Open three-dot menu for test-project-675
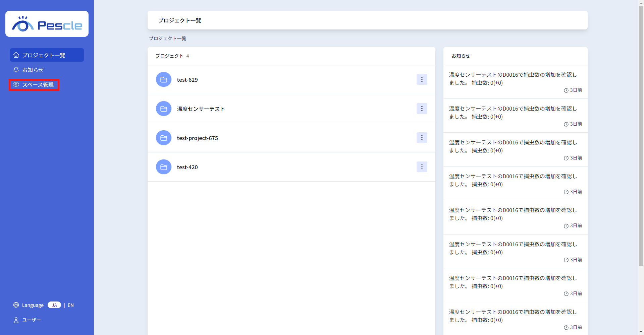Image resolution: width=644 pixels, height=335 pixels. pyautogui.click(x=422, y=138)
